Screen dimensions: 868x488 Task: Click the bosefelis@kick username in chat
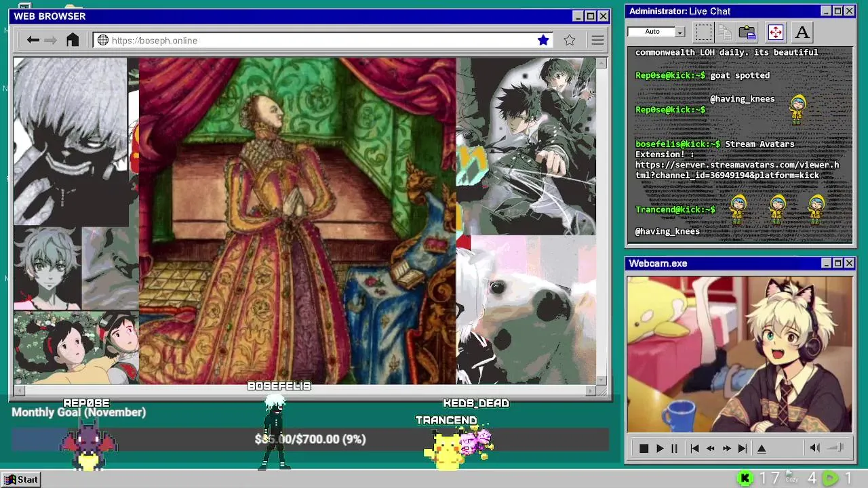(677, 144)
